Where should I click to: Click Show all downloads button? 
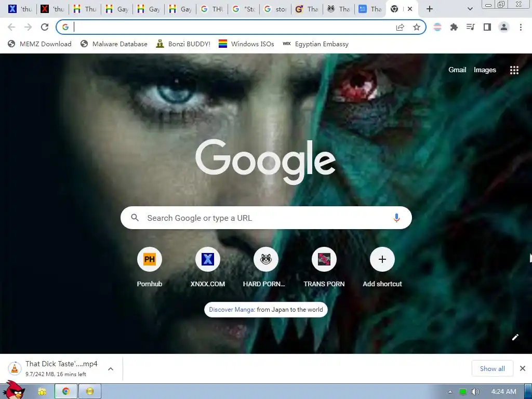492,368
